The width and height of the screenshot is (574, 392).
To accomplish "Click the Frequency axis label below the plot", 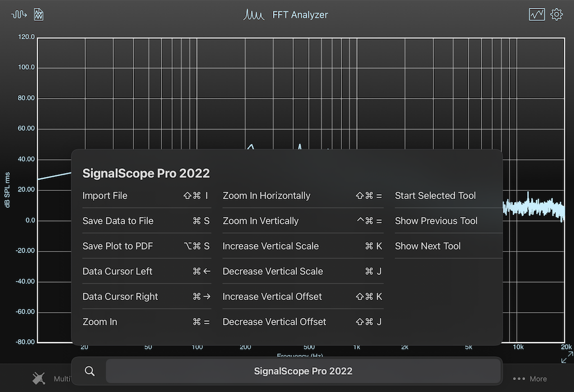I will click(300, 356).
